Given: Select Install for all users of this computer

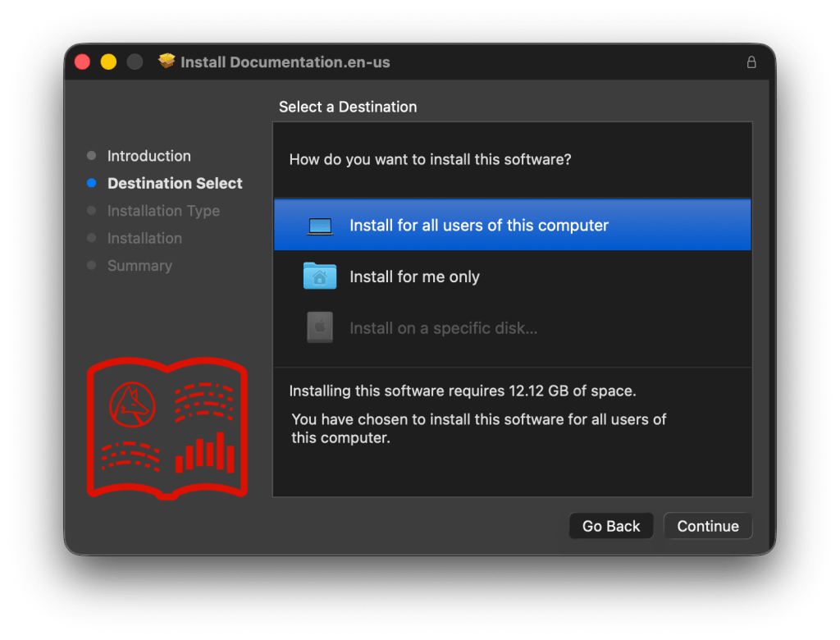Looking at the screenshot, I should click(x=479, y=226).
